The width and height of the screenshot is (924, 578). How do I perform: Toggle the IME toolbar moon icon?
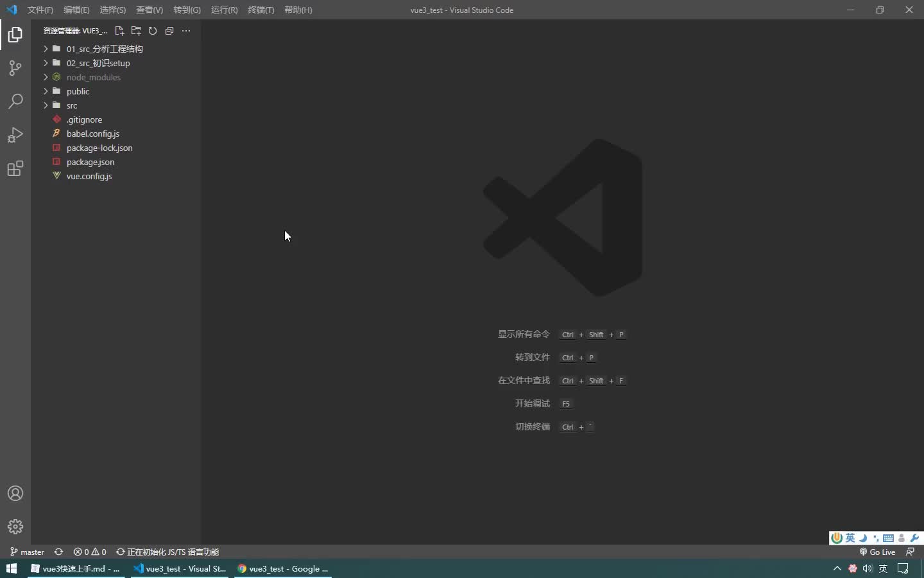(x=863, y=538)
